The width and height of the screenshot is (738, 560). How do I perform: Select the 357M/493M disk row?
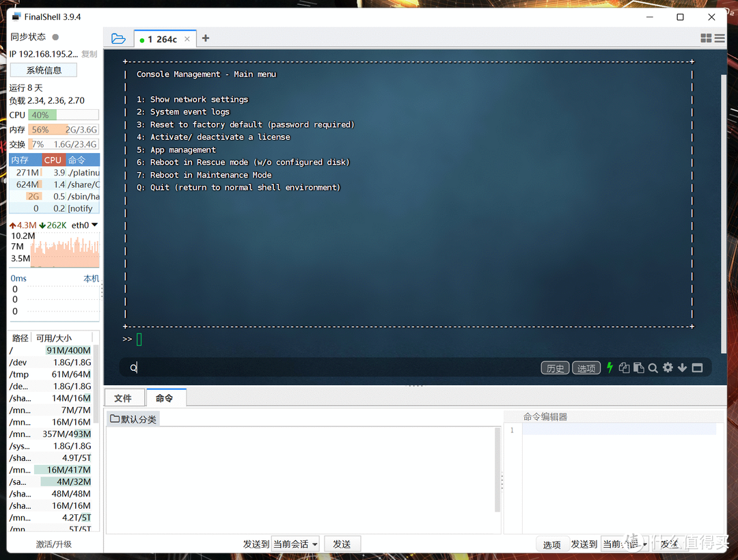pos(51,434)
